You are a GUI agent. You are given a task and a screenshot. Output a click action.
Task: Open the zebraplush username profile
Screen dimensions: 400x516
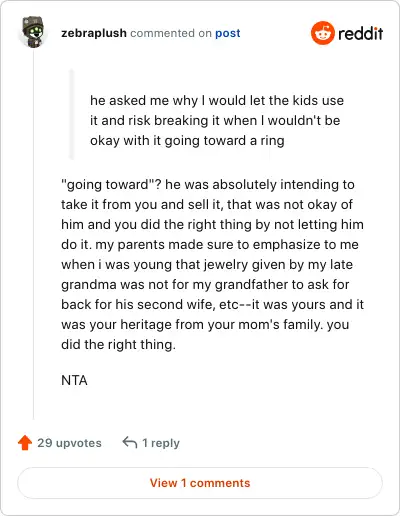(94, 33)
